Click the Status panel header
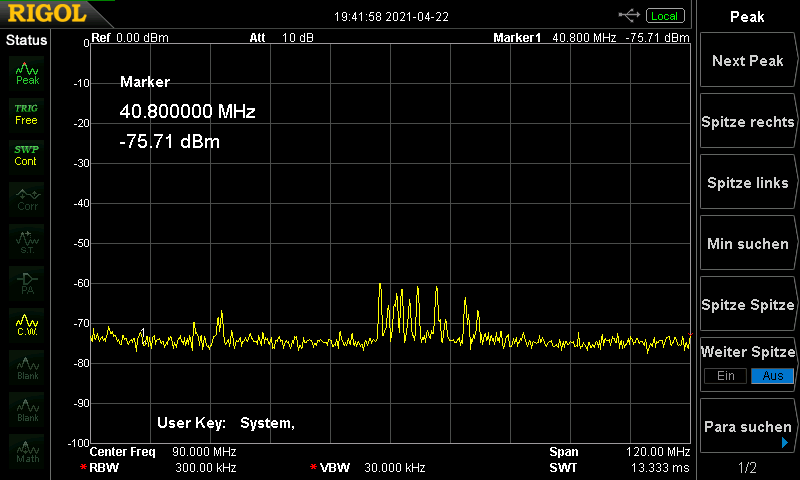 (x=27, y=40)
